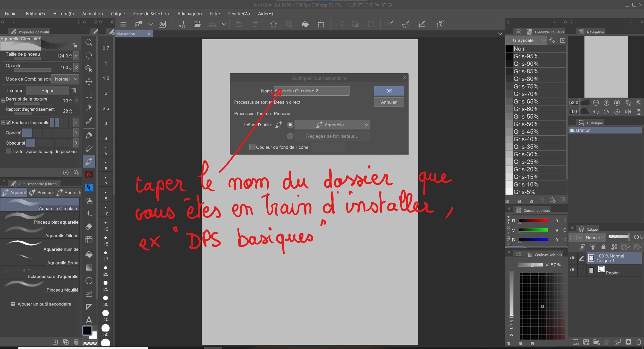Select the Eyedropper tool
The width and height of the screenshot is (644, 349).
(89, 121)
